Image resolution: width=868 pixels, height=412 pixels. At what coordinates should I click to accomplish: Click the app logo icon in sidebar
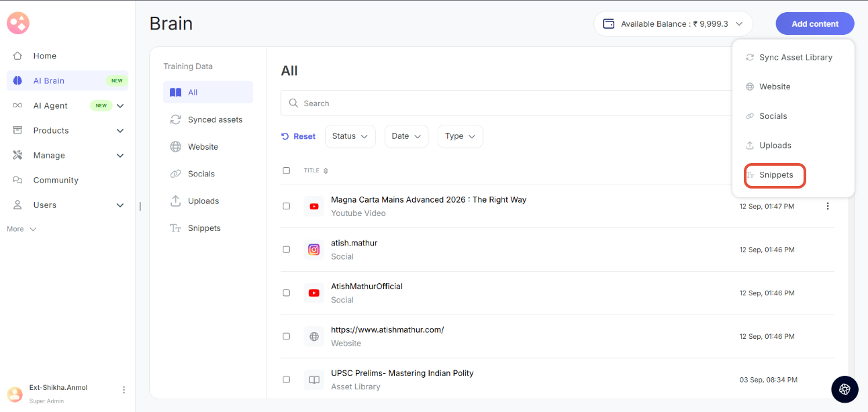18,23
